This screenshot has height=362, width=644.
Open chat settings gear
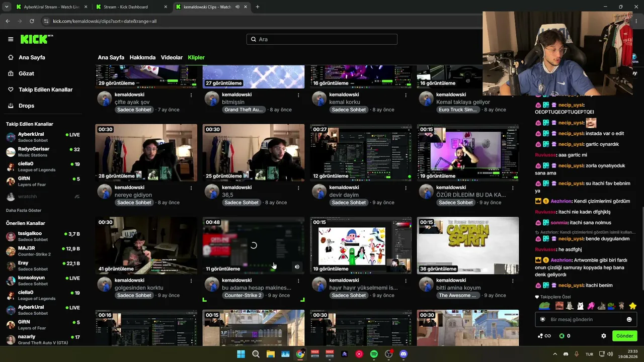pyautogui.click(x=604, y=336)
